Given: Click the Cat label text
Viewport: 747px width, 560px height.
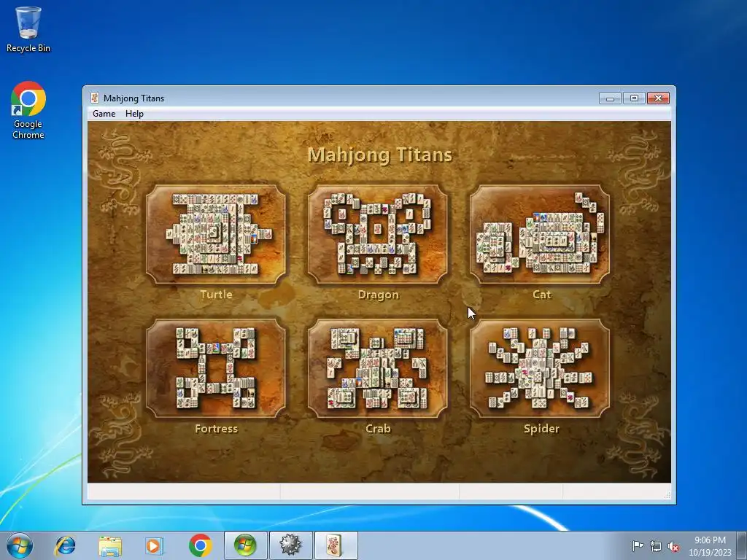Looking at the screenshot, I should 542,295.
